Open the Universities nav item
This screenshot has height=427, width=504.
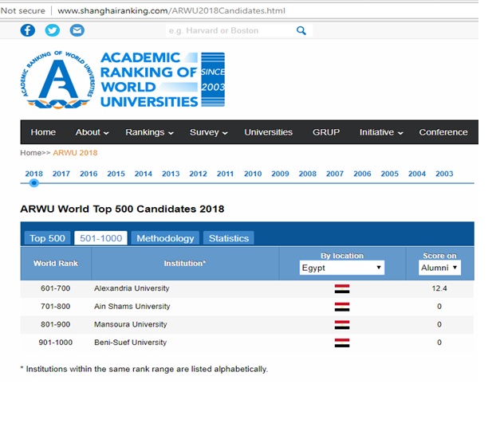pyautogui.click(x=269, y=132)
